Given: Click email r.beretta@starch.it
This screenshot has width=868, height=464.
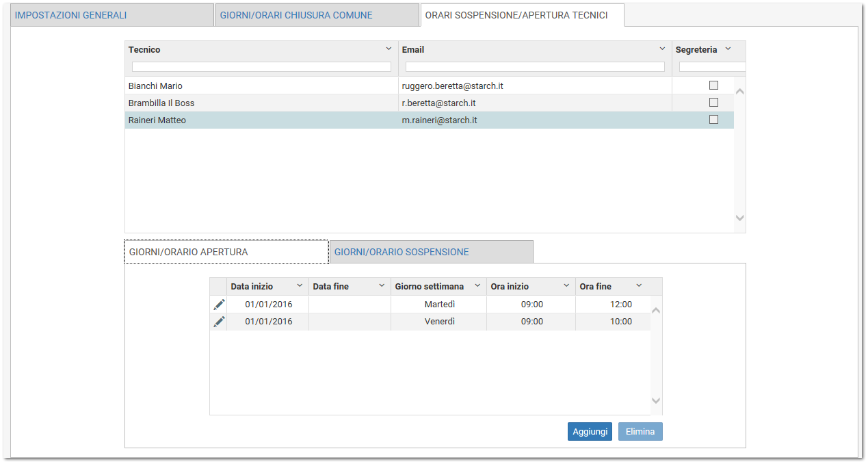Looking at the screenshot, I should click(439, 103).
